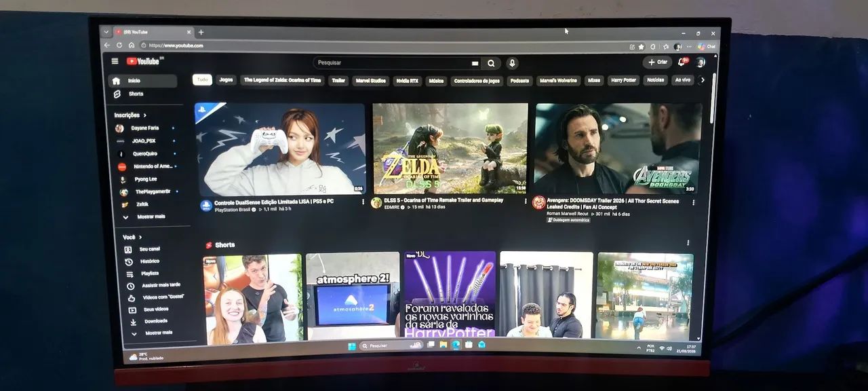Select The Legend of Zelda: Ocarina chip
Image resolution: width=868 pixels, height=391 pixels.
coord(282,80)
